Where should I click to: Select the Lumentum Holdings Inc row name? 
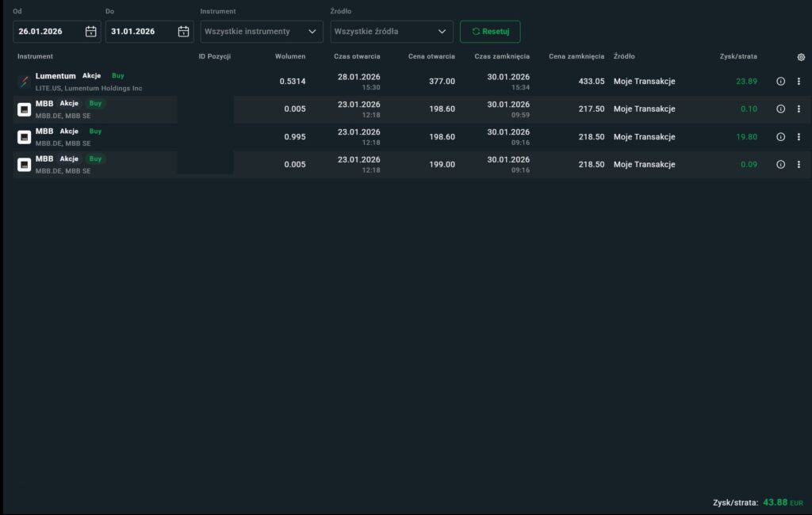point(89,88)
